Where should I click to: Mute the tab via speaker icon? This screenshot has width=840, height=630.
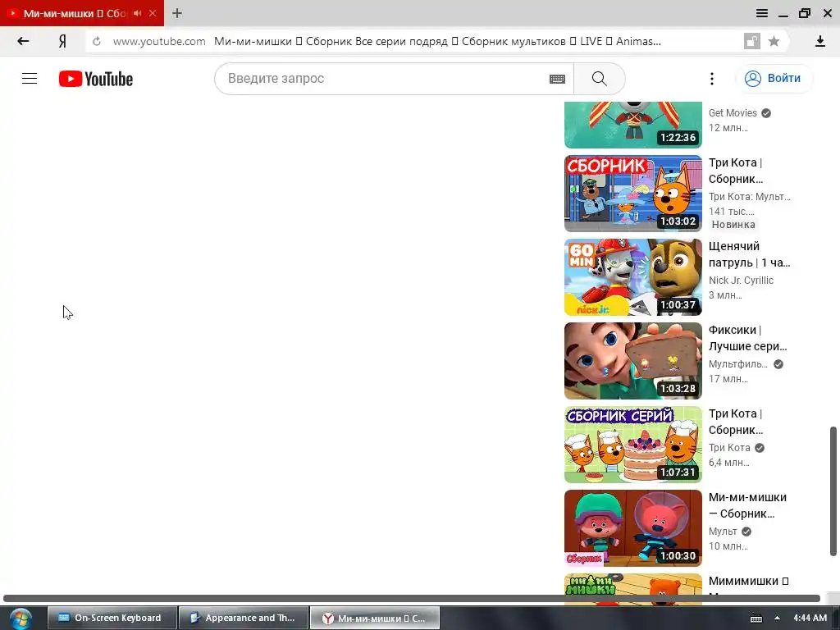[x=138, y=13]
